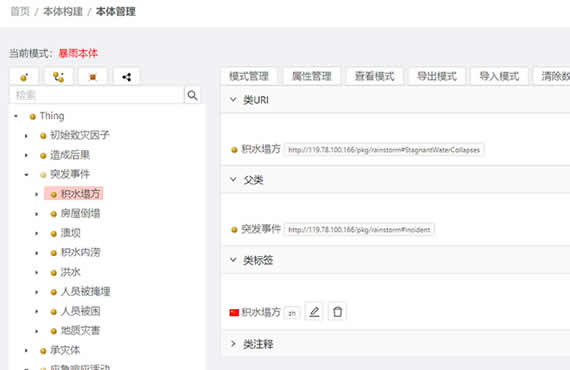Expand the 人员被掩埋 node arrow
Screen dimensions: 570x370
36,292
